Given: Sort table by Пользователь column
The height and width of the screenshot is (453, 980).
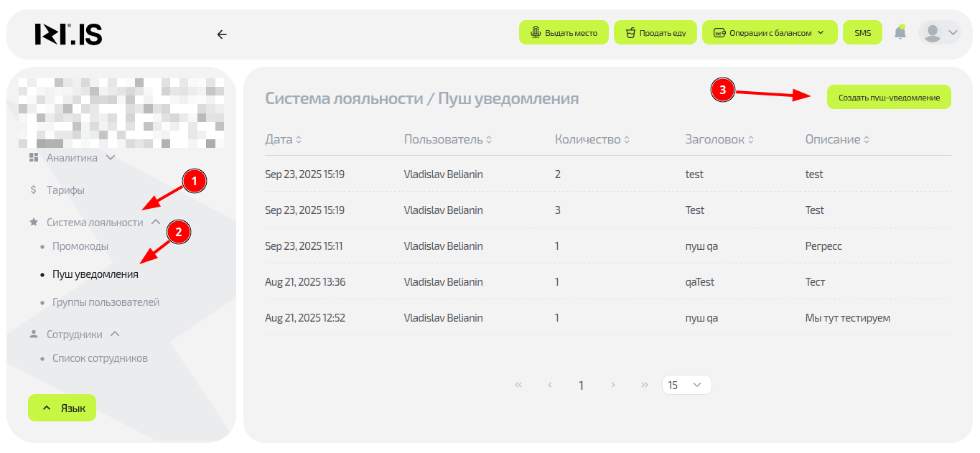Looking at the screenshot, I should coord(447,139).
